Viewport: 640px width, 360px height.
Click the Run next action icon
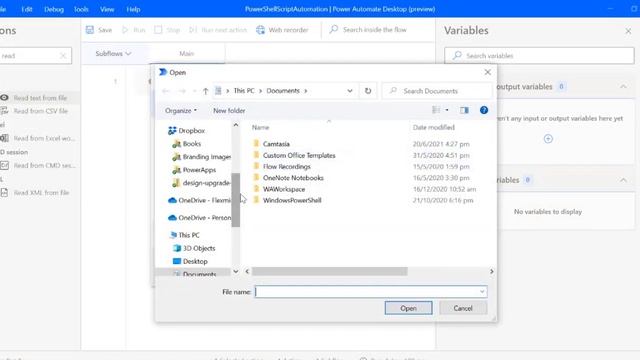tap(193, 30)
